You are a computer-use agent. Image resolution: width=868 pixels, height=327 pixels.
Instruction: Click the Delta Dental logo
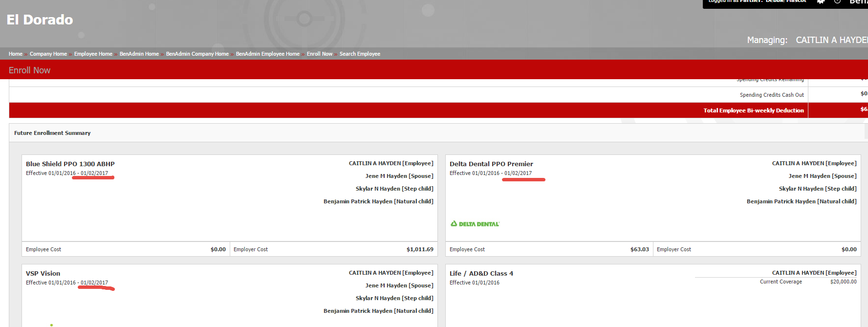[475, 224]
